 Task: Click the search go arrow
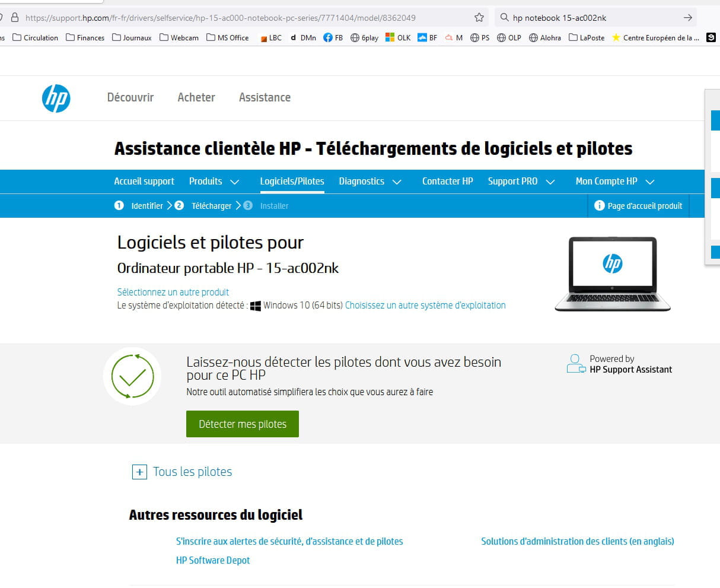coord(688,18)
